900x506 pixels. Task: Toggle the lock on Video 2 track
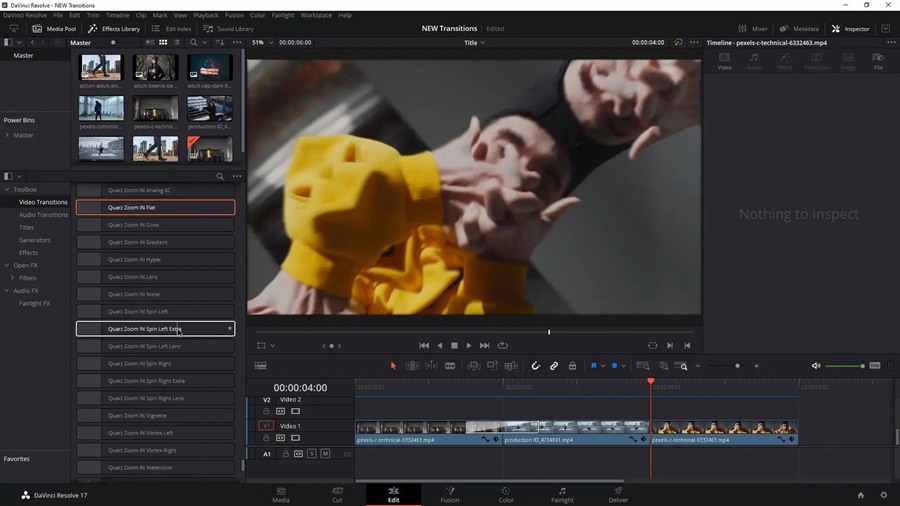point(266,411)
